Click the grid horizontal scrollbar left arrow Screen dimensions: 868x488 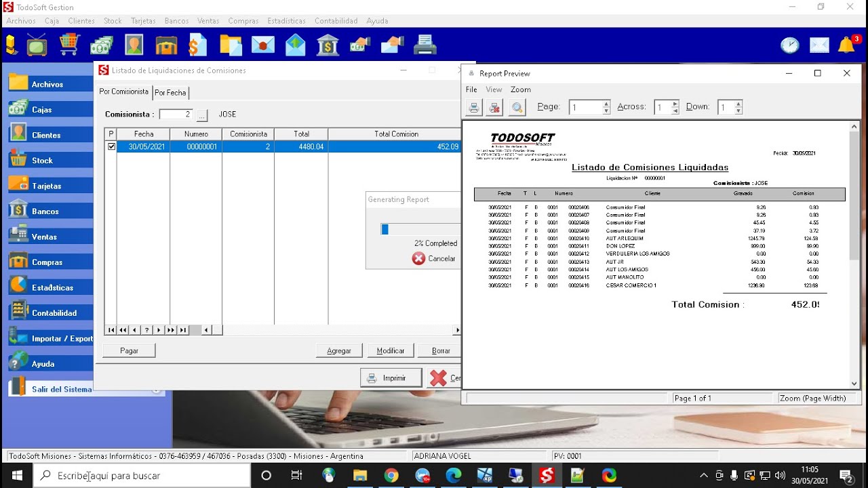click(206, 330)
